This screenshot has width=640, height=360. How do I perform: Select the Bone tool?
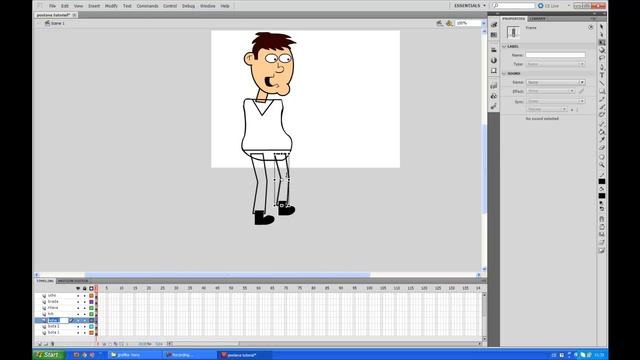coord(602,124)
